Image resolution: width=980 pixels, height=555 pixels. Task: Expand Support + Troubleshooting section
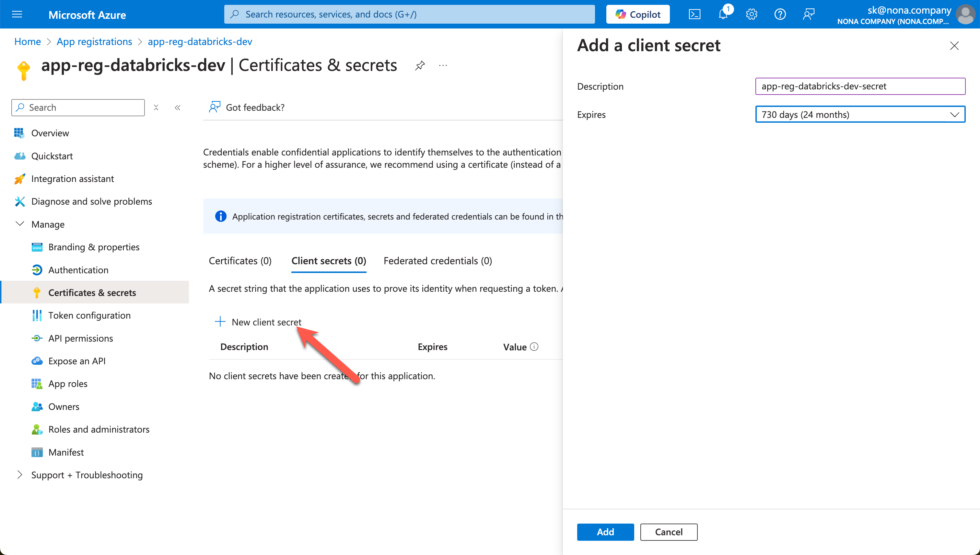[20, 475]
